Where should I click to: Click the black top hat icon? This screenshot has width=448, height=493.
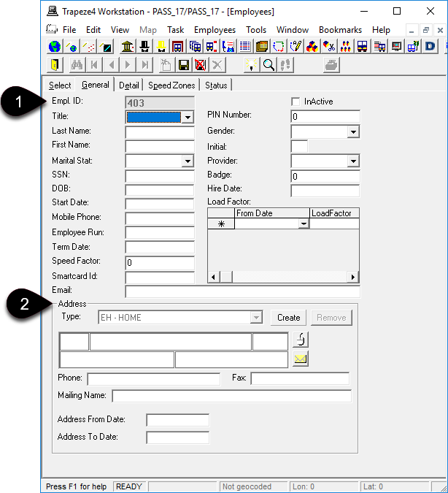pyautogui.click(x=144, y=47)
